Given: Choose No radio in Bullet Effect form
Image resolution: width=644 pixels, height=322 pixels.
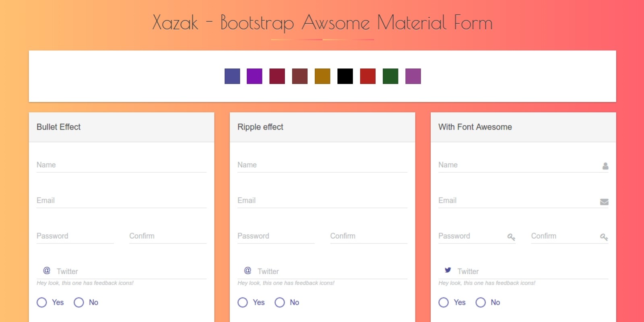Looking at the screenshot, I should coord(79,302).
